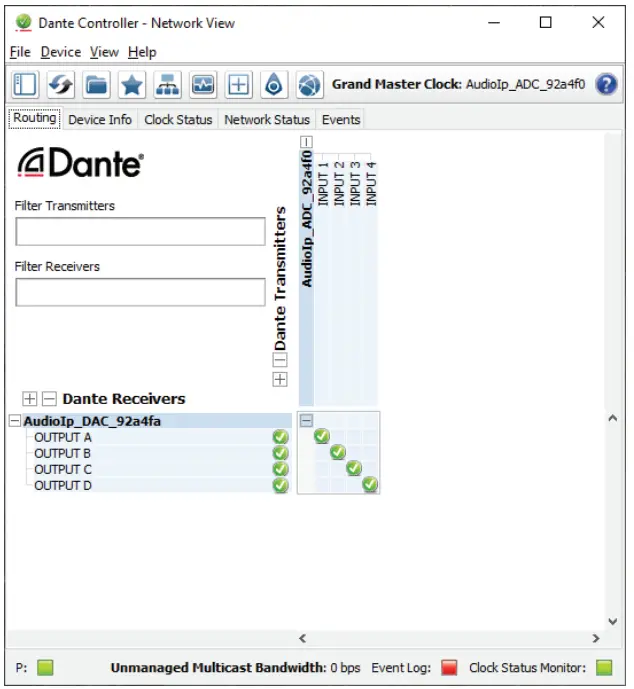
Task: Collapse the AudioIp_ADC_92a4f0 transmitter column
Action: tap(306, 142)
